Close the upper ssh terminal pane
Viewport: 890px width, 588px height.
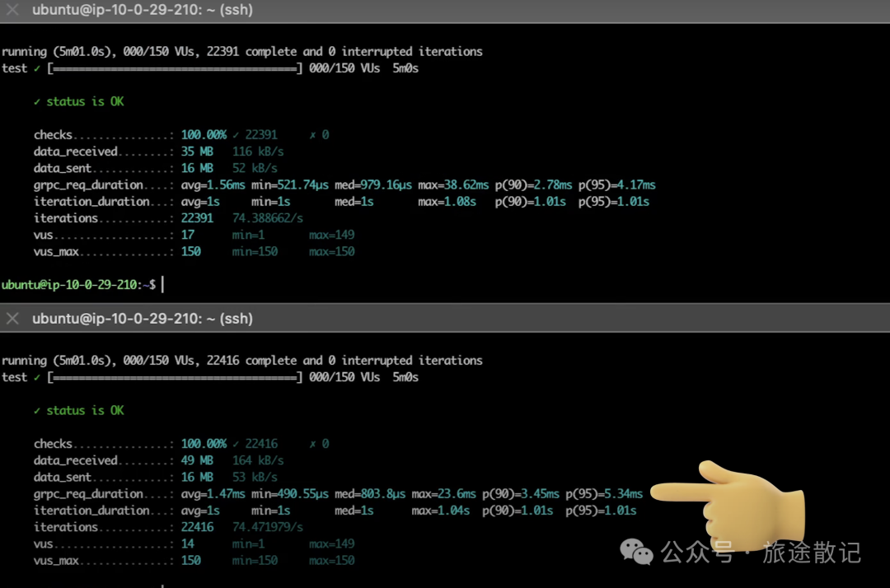click(x=12, y=9)
